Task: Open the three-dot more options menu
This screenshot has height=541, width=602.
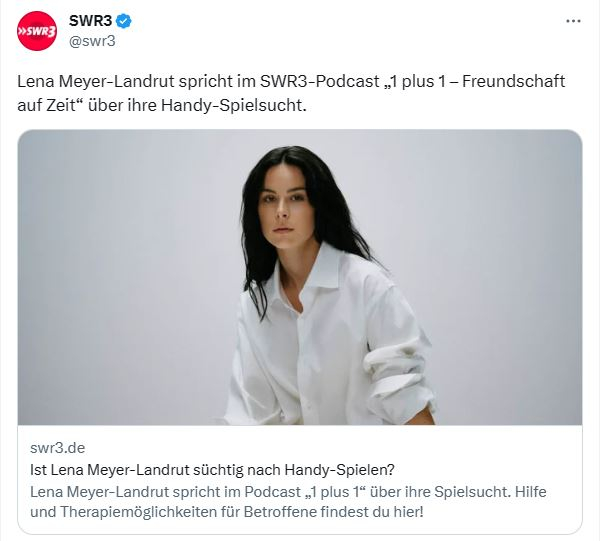Action: [x=573, y=21]
